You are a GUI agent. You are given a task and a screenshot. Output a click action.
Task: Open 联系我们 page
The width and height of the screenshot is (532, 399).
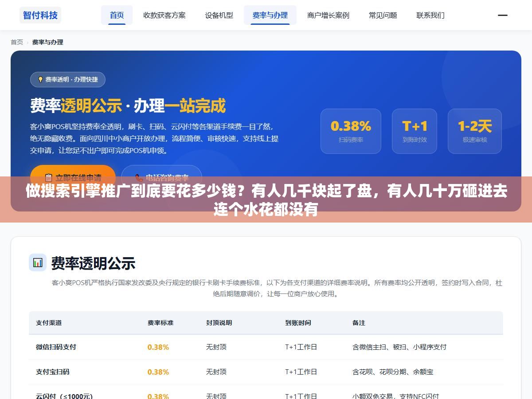(430, 15)
